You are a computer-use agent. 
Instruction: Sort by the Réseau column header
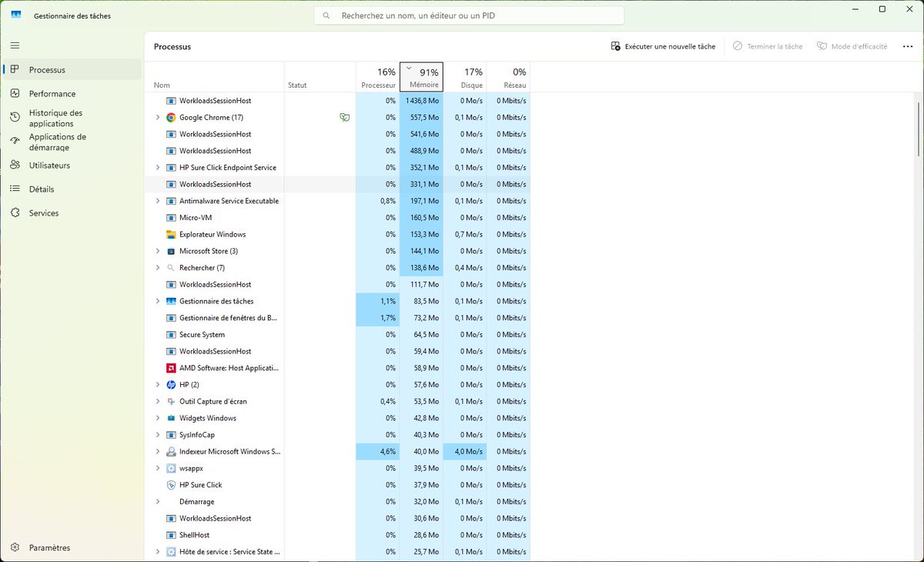pyautogui.click(x=508, y=77)
